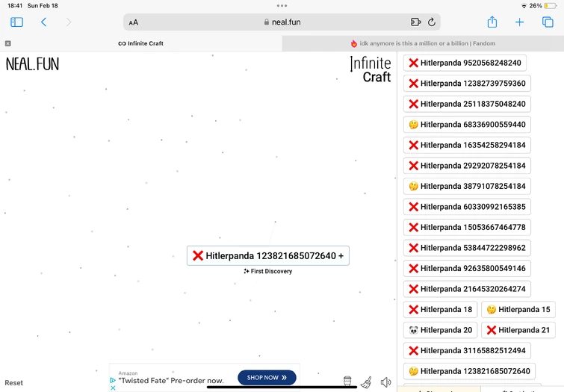
Task: Tap the extensions puzzle icon in address bar
Action: [415, 22]
